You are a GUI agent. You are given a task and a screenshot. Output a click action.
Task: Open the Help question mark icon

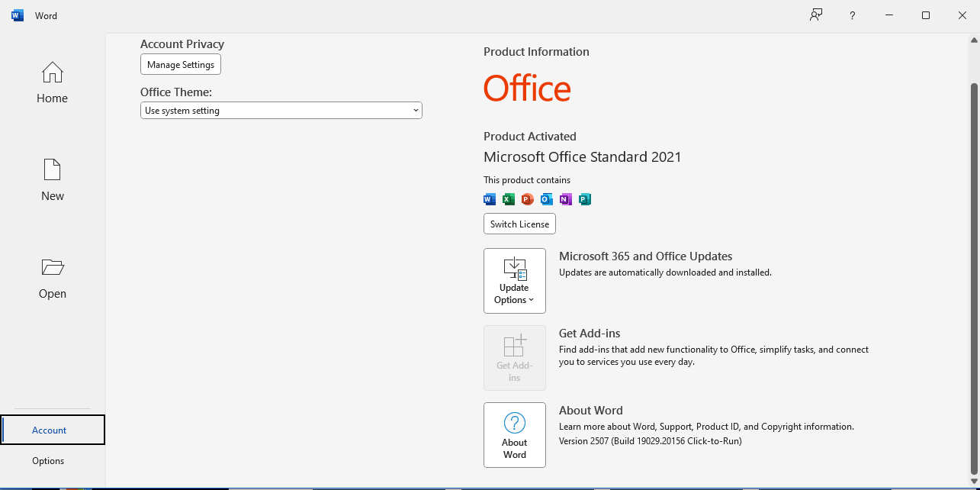(x=853, y=15)
